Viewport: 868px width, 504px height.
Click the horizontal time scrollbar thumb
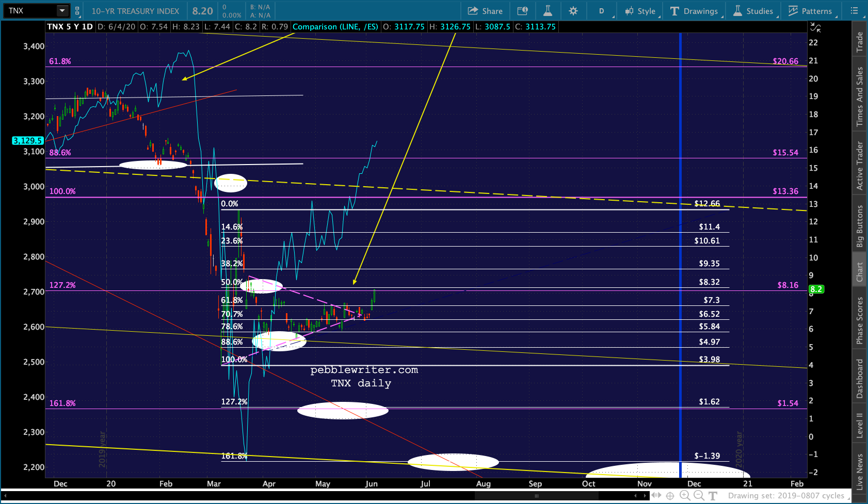click(x=537, y=496)
